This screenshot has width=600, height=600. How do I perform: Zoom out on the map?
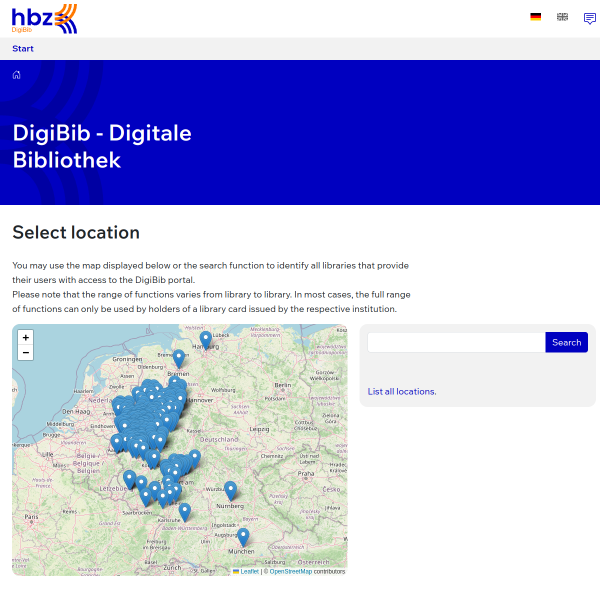[26, 352]
